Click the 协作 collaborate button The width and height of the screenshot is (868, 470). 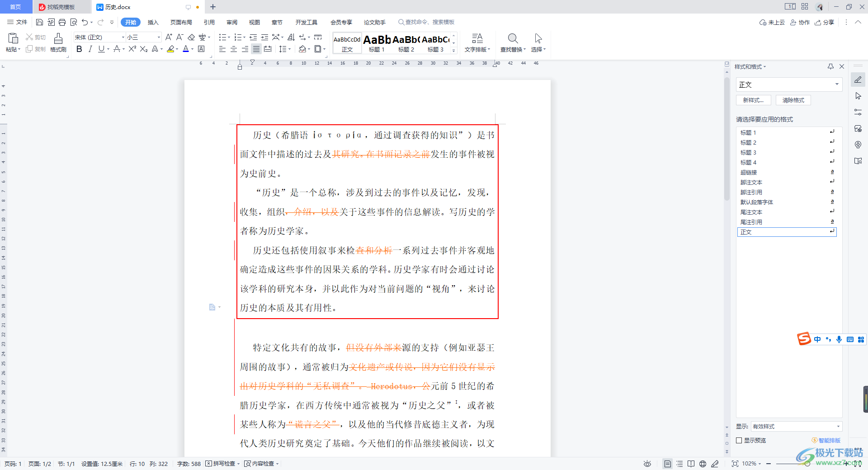coord(800,22)
